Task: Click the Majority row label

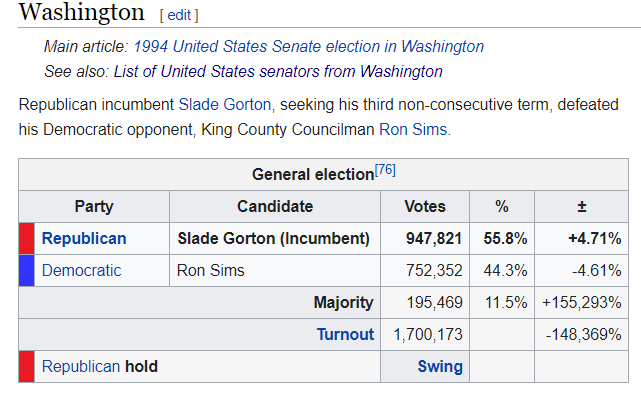Action: click(x=343, y=302)
